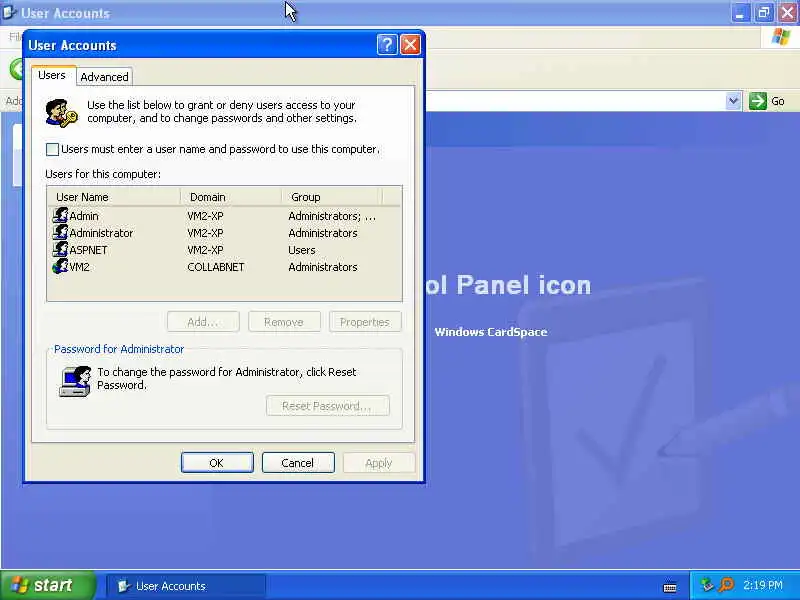Click the Remove button
Viewport: 800px width, 600px height.
coord(284,322)
